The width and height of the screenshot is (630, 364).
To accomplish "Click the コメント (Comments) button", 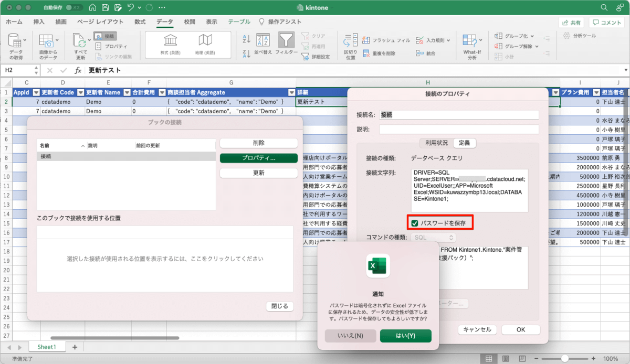I will pyautogui.click(x=608, y=23).
